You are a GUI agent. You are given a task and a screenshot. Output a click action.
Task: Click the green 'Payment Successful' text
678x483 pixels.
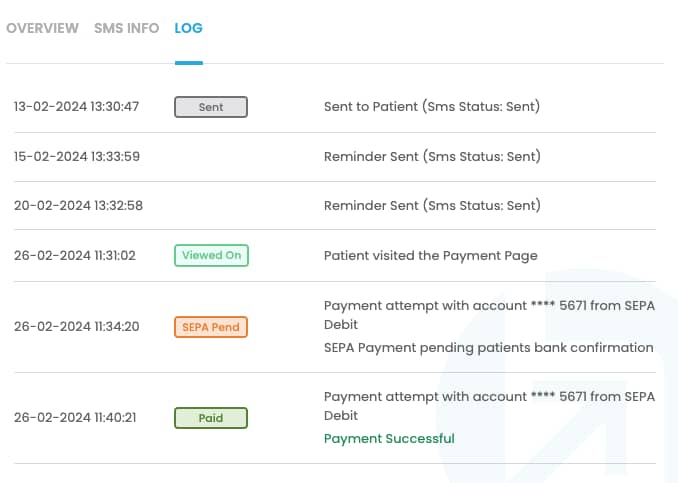click(389, 439)
